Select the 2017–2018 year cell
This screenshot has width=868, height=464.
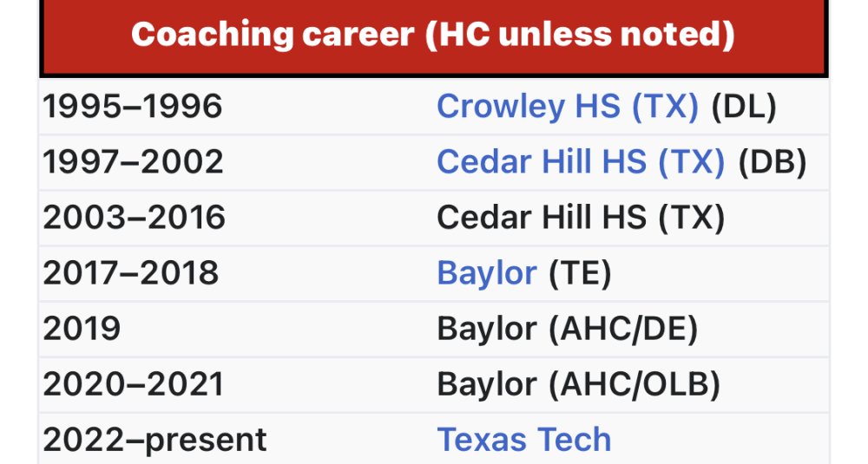tap(131, 273)
